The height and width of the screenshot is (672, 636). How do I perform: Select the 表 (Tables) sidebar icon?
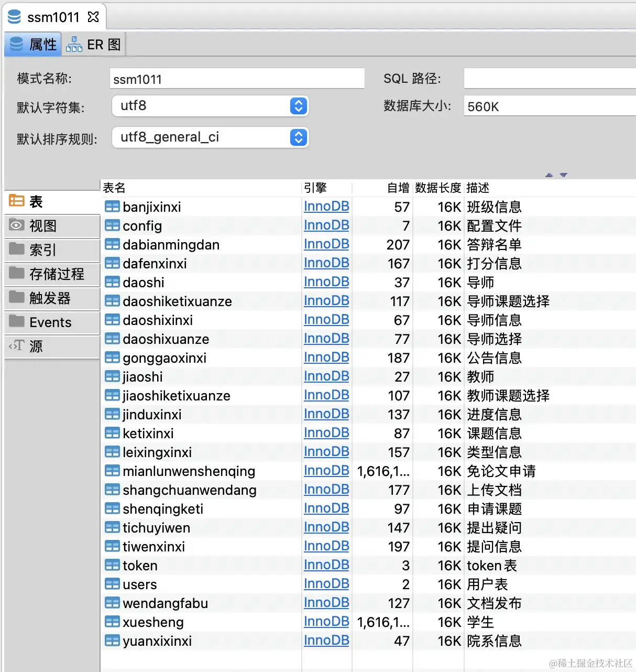click(16, 201)
